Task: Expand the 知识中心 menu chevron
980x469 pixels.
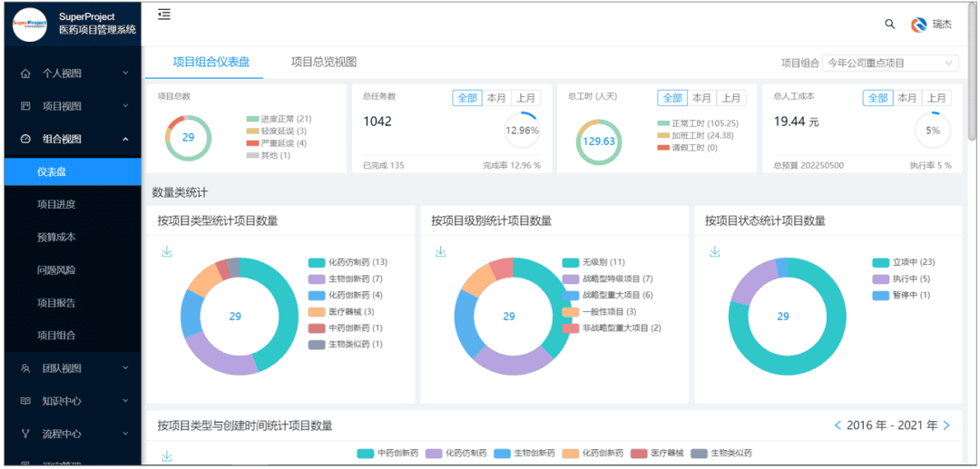Action: click(125, 401)
